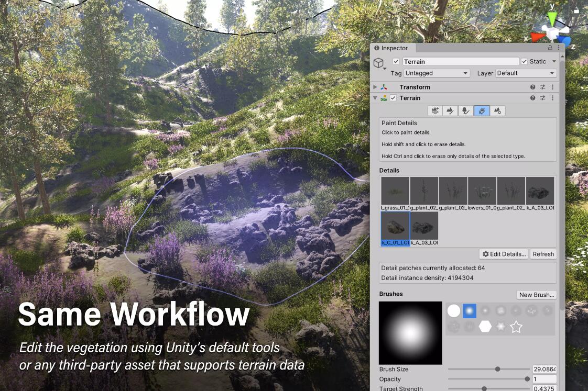Click the blue Z axis gizmo cone
The height and width of the screenshot is (391, 588).
tap(563, 40)
